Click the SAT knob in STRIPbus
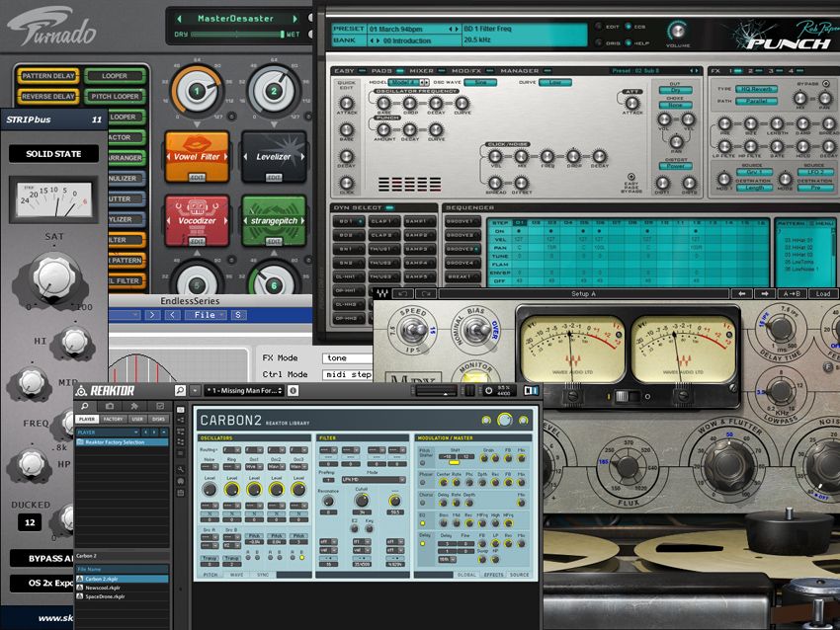This screenshot has height=630, width=840. [53, 276]
